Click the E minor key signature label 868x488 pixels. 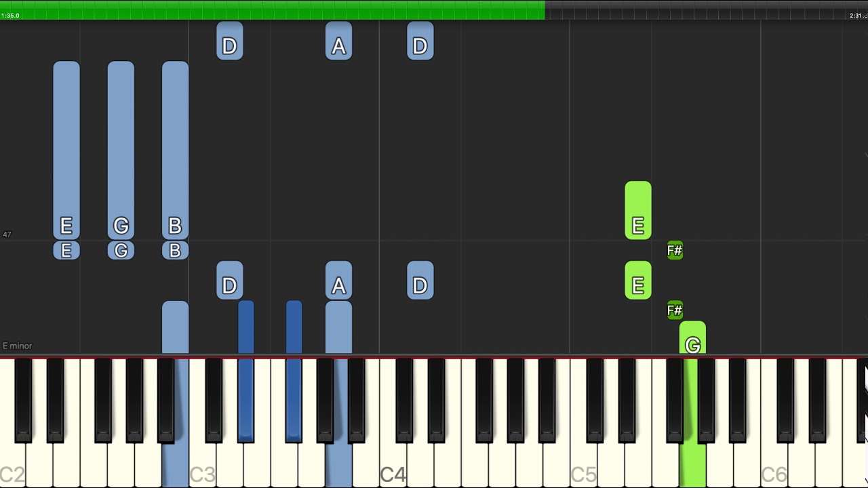(x=18, y=346)
